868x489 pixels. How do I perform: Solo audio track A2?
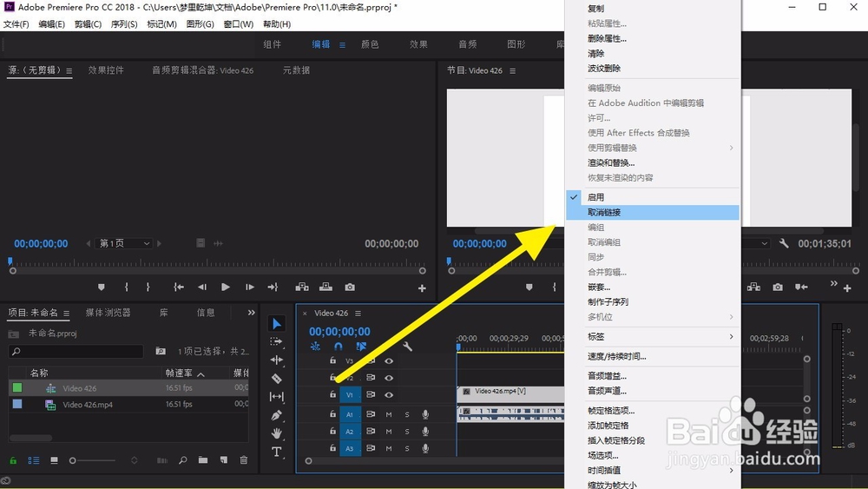pyautogui.click(x=407, y=432)
